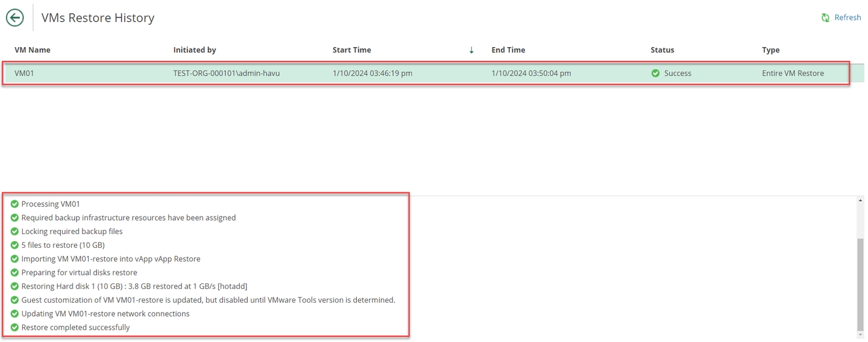Select the Updating VM01-restore network connections entry
The image size is (868, 342).
105,314
